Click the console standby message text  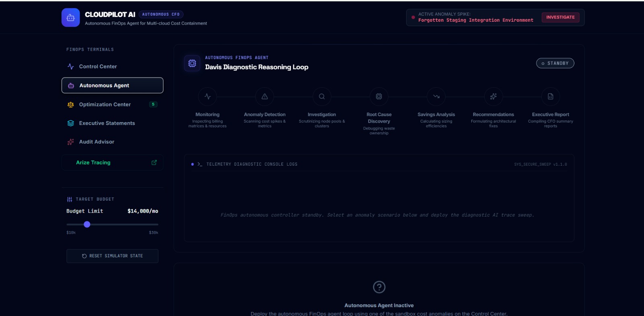378,215
